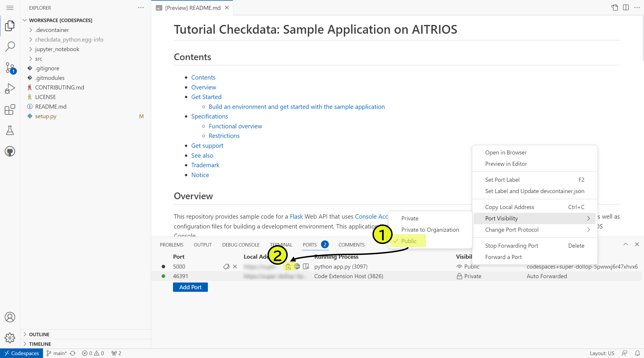Viewport: 644px width, 358px height.
Task: Maximize the bottom panel with chevron
Action: [625, 244]
